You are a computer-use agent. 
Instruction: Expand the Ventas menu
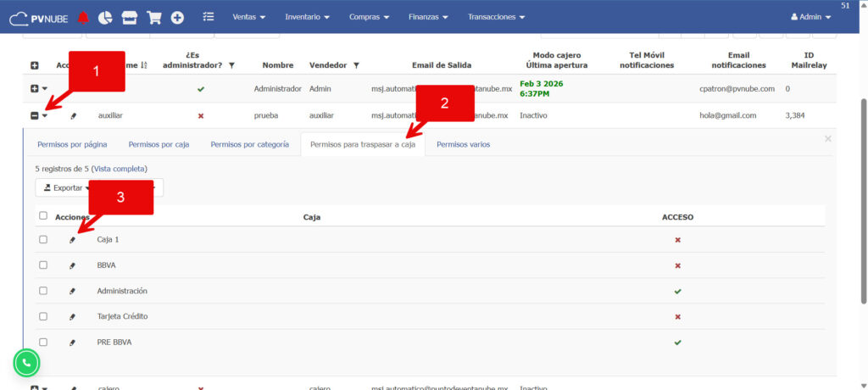[248, 17]
